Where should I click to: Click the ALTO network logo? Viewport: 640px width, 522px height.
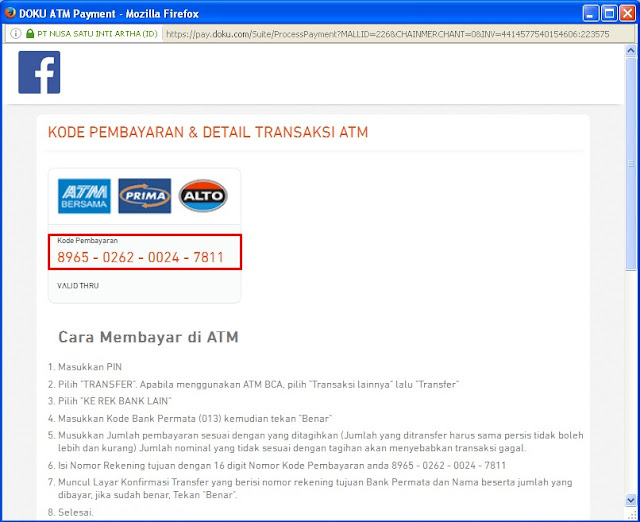point(203,196)
